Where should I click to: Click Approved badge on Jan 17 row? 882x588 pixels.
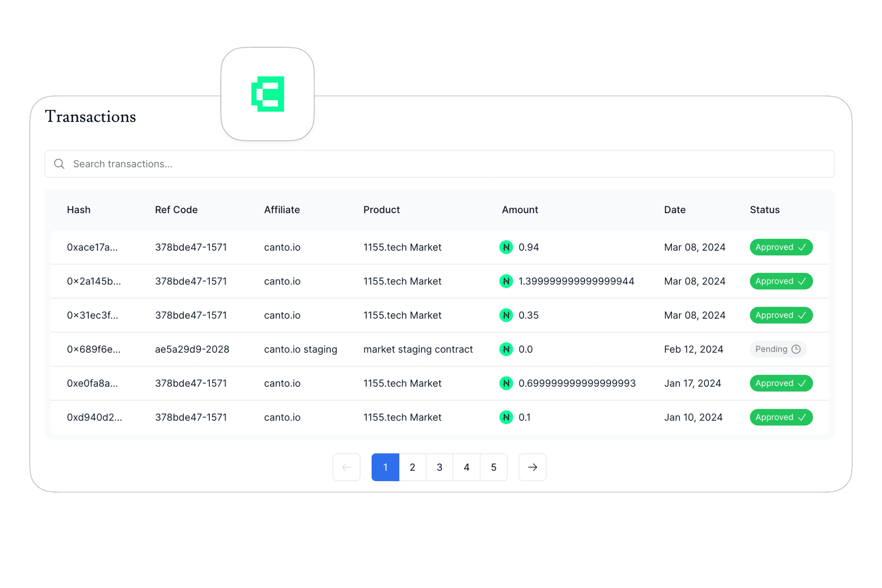tap(781, 383)
